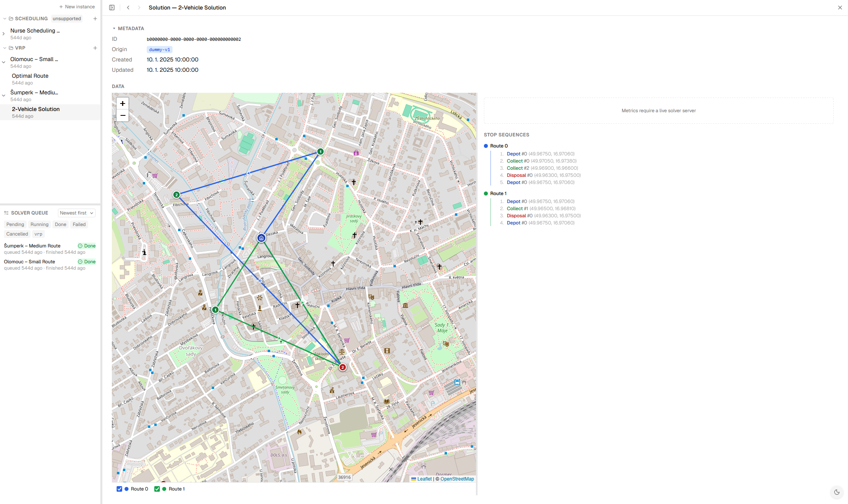Zoom in on the map

123,103
